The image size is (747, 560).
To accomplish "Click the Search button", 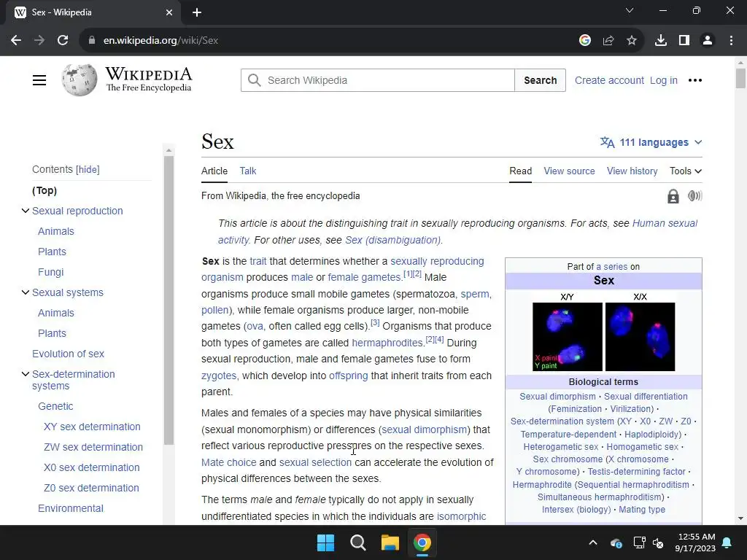I will pyautogui.click(x=541, y=80).
